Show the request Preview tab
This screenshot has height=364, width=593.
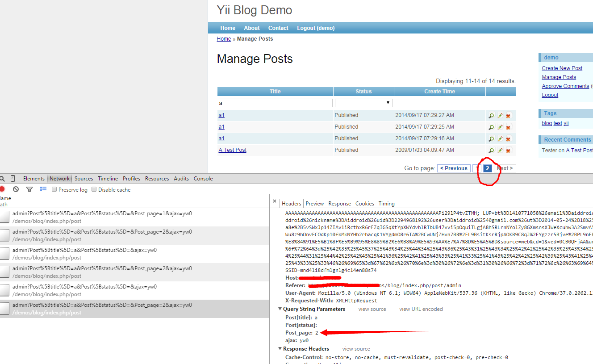315,204
